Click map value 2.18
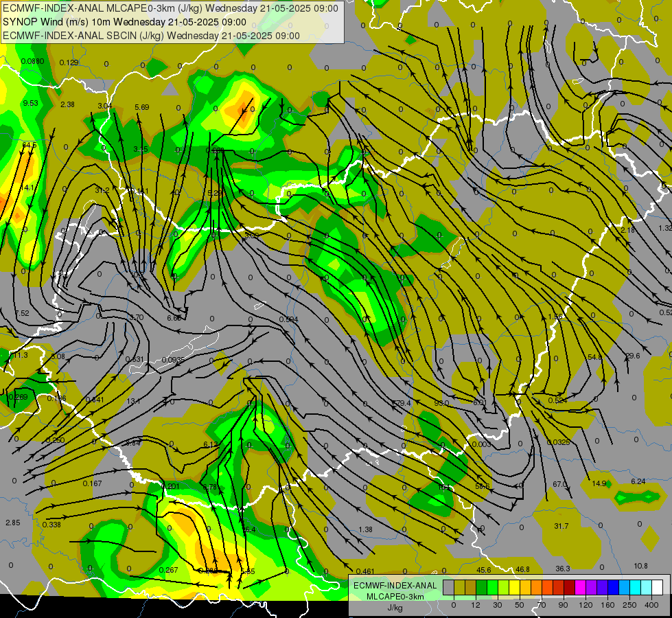The width and height of the screenshot is (672, 618). click(x=628, y=230)
